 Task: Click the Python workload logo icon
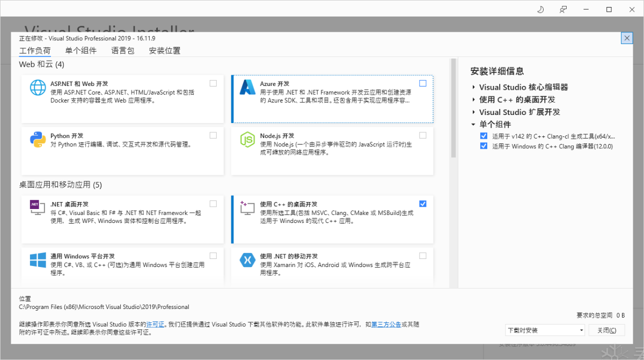coord(38,139)
